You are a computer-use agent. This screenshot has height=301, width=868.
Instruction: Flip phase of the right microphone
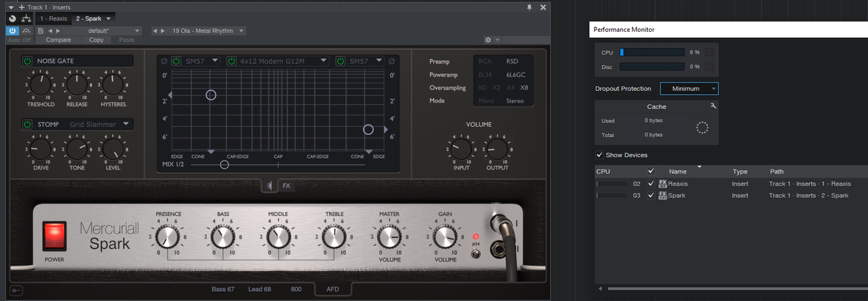[392, 61]
